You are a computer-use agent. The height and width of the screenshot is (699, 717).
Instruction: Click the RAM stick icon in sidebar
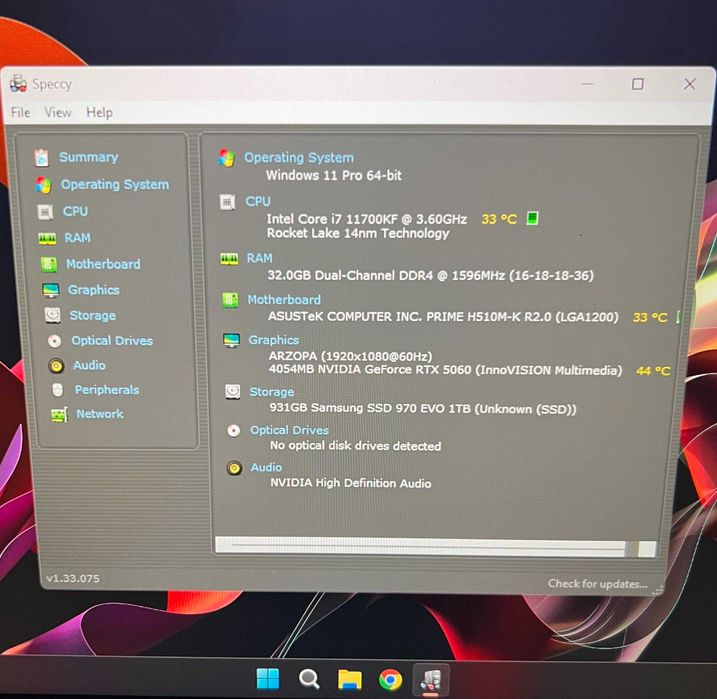coord(47,238)
